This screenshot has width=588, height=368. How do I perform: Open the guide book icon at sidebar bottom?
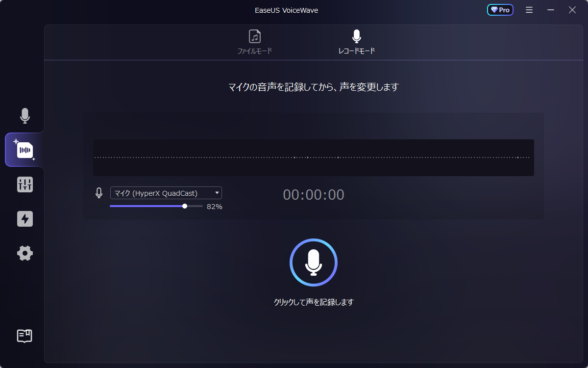click(x=24, y=336)
